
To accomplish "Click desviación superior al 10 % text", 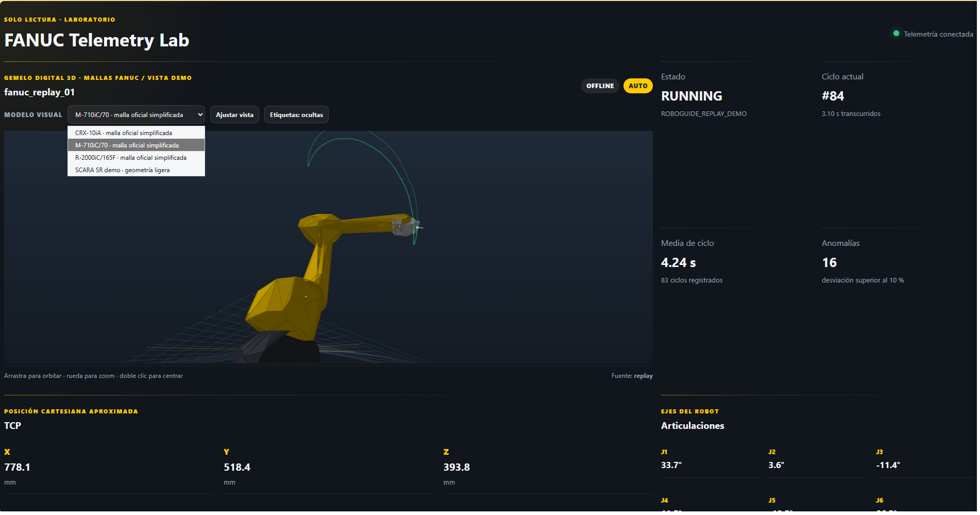I will (863, 280).
